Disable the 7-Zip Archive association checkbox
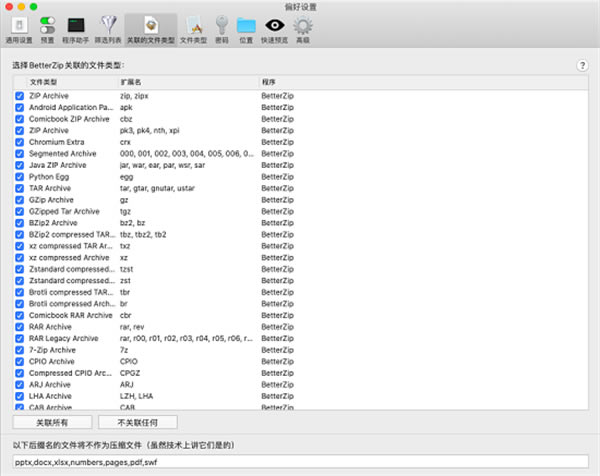This screenshot has height=476, width=600. coord(20,350)
